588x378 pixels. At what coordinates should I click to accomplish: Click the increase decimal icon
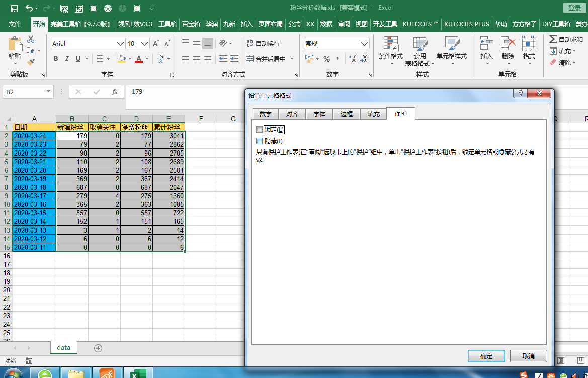(x=353, y=59)
